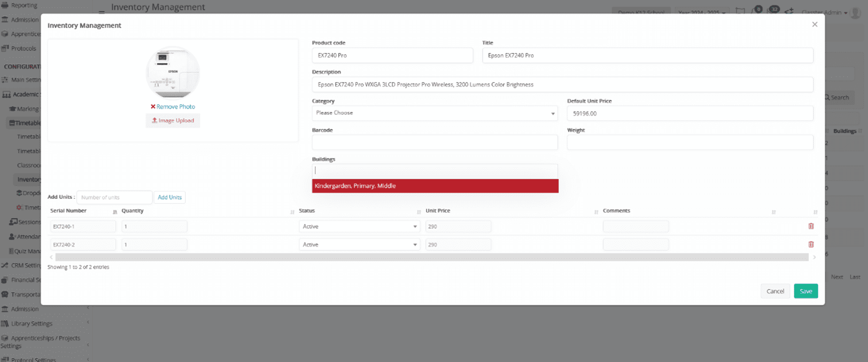The image size is (868, 362).
Task: Focus the EX7240-2 serial number field
Action: tap(83, 245)
